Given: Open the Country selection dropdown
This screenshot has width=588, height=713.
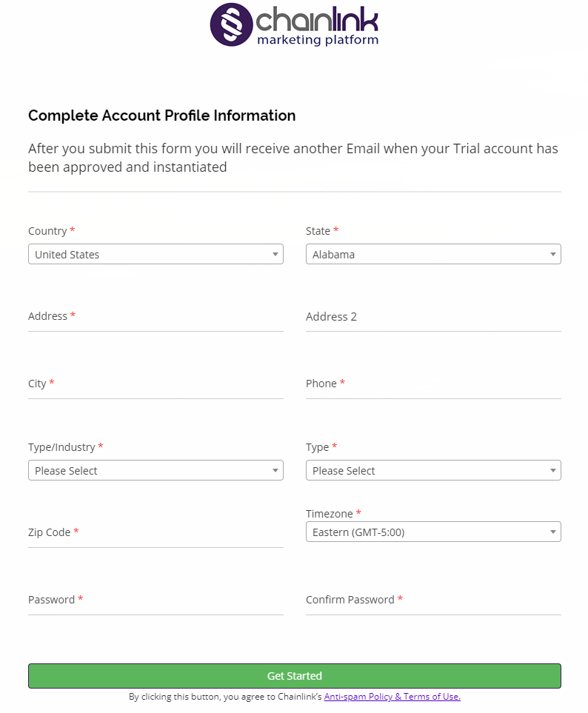Looking at the screenshot, I should coord(156,254).
